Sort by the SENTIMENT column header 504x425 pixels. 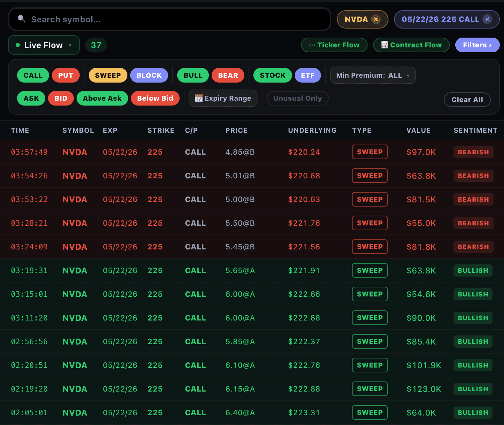click(475, 130)
